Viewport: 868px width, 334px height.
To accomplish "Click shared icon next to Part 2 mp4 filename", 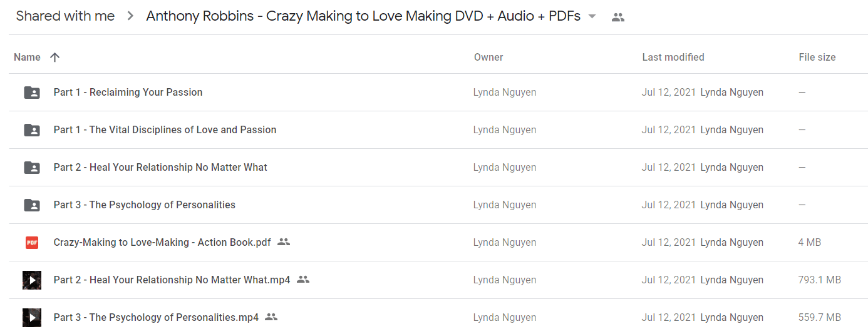I will point(303,280).
